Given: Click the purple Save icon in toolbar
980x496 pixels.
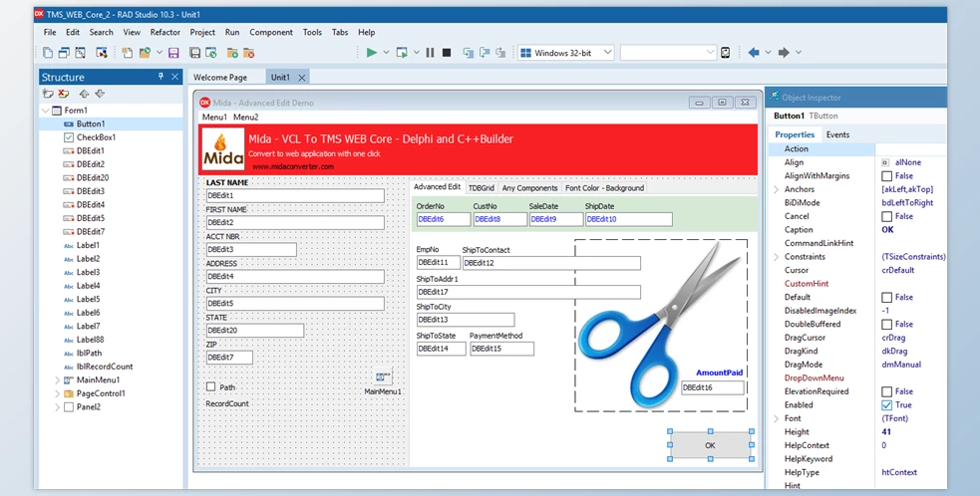Looking at the screenshot, I should point(173,53).
